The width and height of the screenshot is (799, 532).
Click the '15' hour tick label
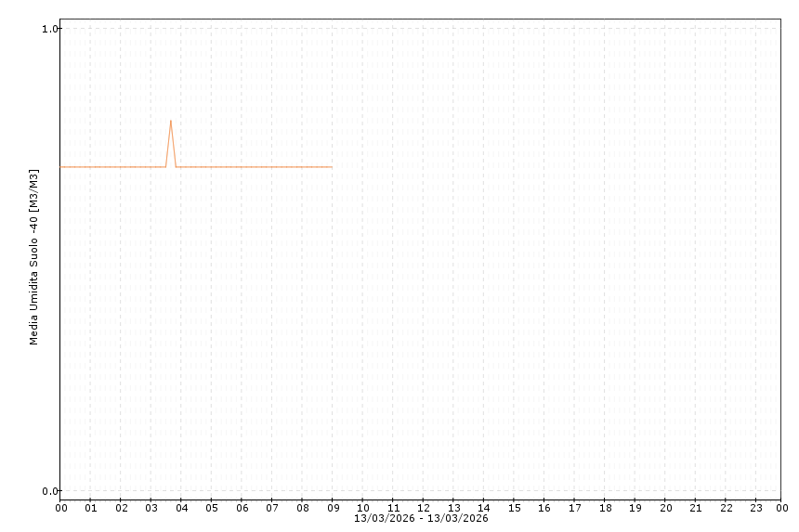(514, 508)
